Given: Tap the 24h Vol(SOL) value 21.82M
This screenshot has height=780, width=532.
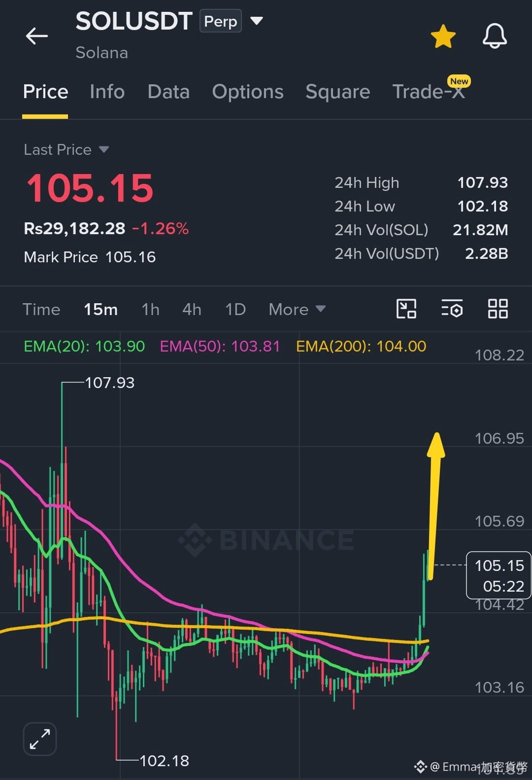Looking at the screenshot, I should (480, 230).
